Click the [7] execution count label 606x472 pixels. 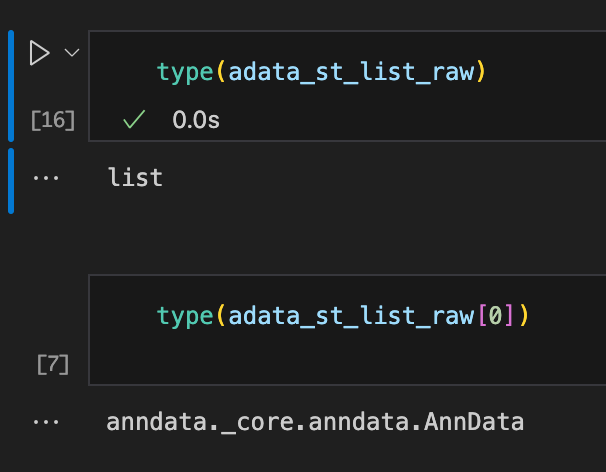pyautogui.click(x=53, y=364)
